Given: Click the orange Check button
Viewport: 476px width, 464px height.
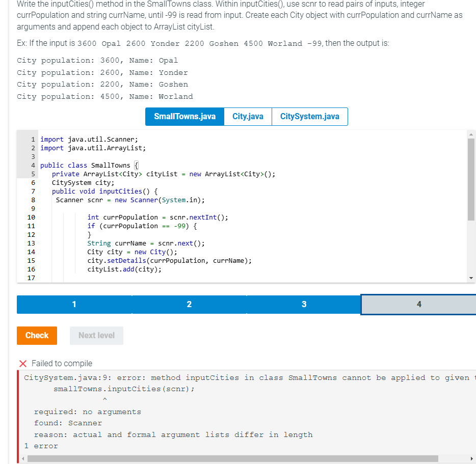Looking at the screenshot, I should point(37,335).
